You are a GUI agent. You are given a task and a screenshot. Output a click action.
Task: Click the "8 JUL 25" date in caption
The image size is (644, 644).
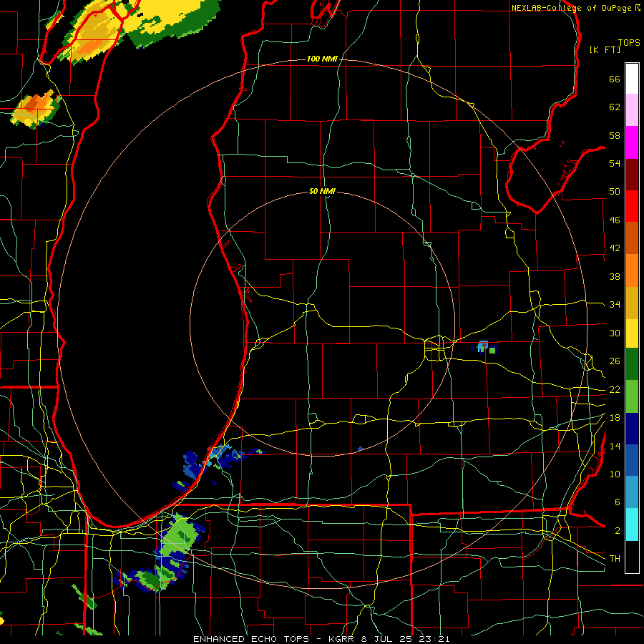388,639
